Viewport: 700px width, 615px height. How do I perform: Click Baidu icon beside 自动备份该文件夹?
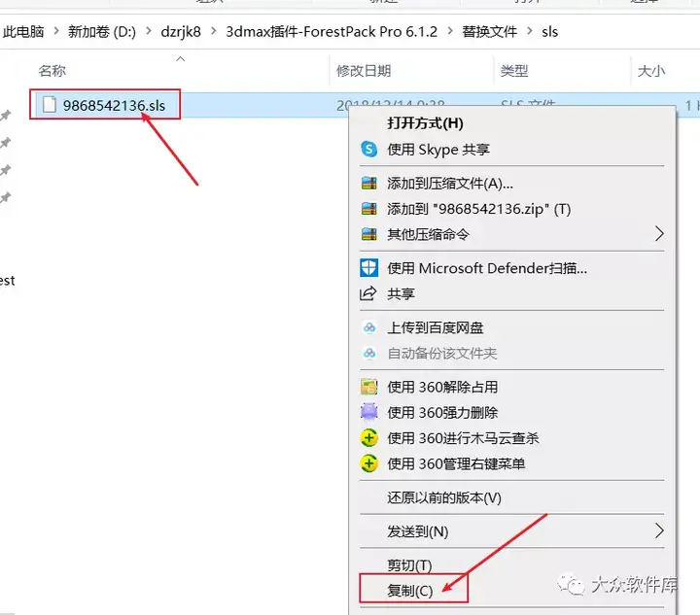pyautogui.click(x=369, y=353)
